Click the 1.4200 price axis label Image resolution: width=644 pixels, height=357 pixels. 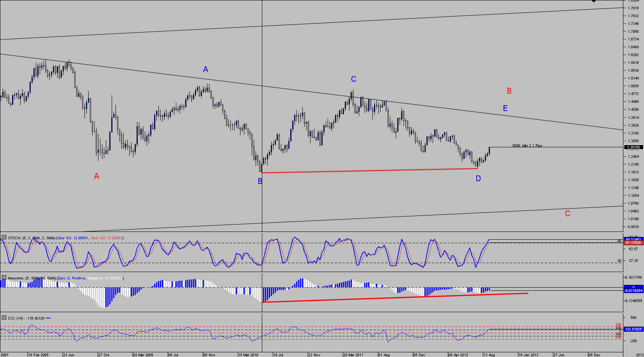(x=634, y=109)
